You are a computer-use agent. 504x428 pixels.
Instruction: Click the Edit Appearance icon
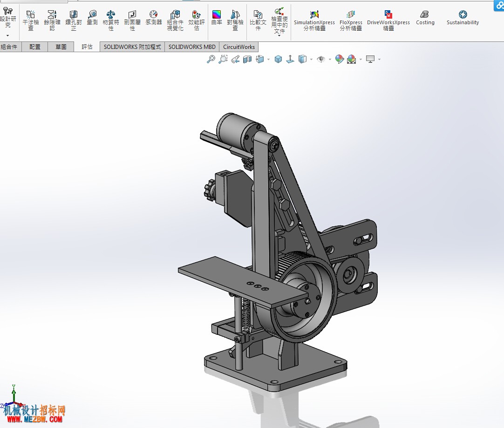tap(340, 59)
